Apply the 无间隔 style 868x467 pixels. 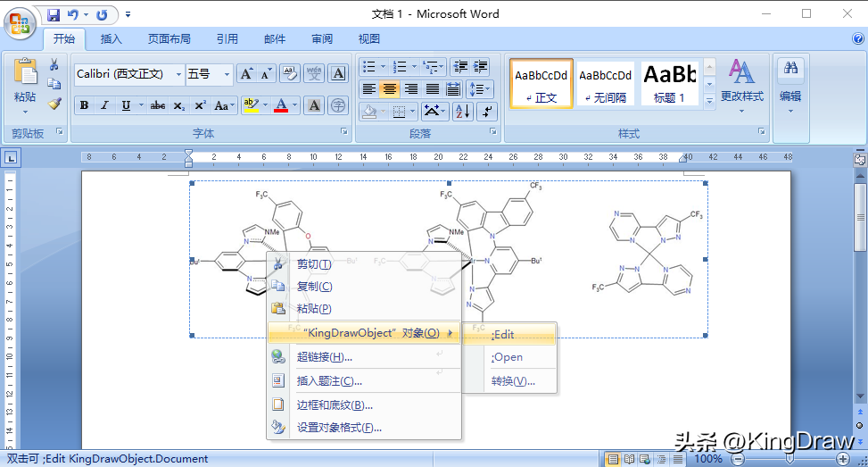(x=605, y=83)
